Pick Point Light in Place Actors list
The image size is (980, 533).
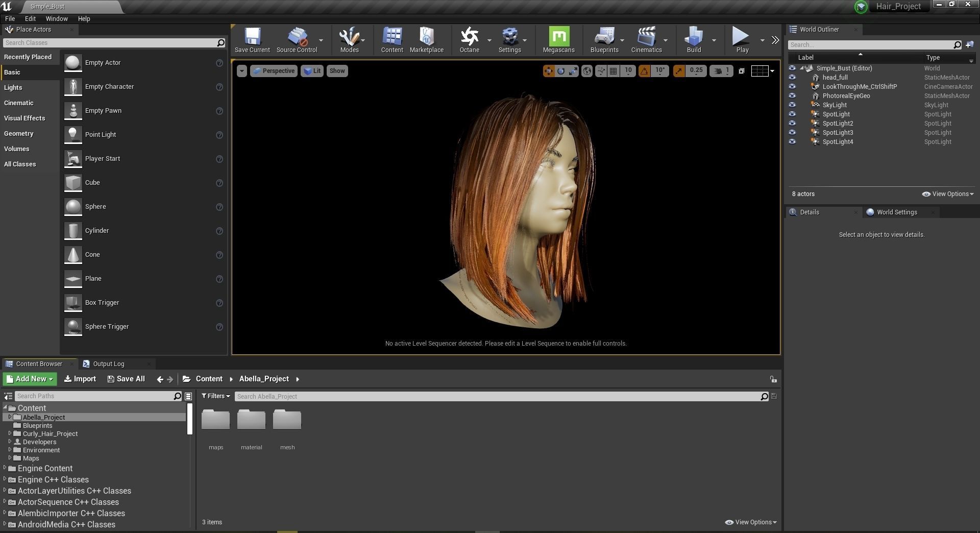click(x=143, y=135)
